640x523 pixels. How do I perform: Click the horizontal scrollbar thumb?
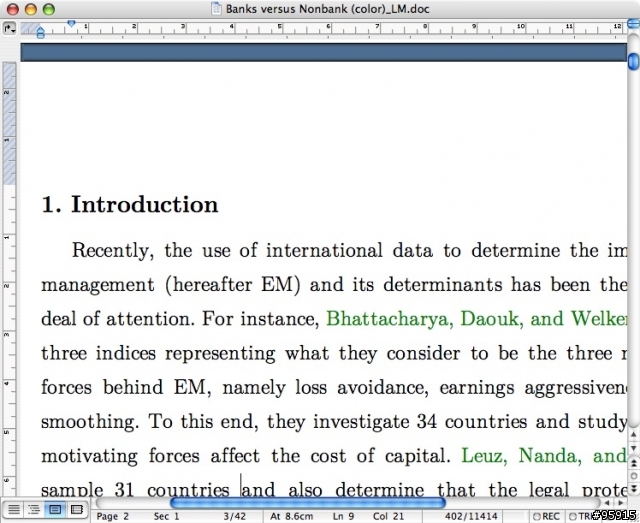(307, 503)
